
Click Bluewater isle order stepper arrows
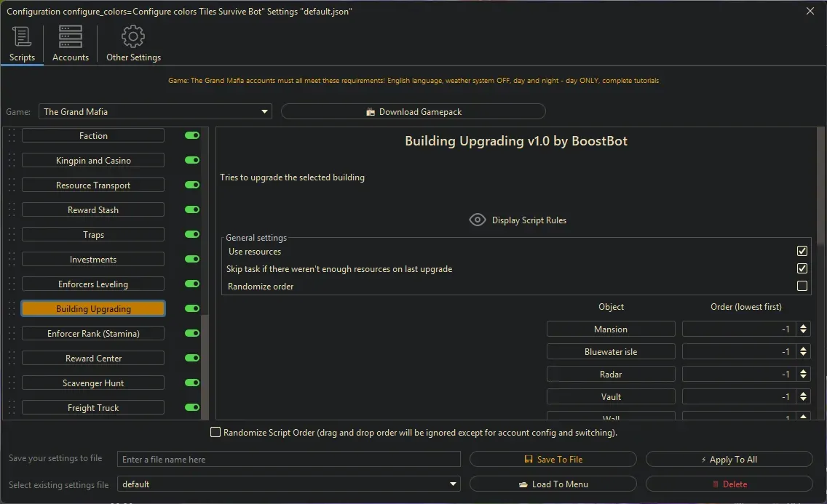point(803,352)
